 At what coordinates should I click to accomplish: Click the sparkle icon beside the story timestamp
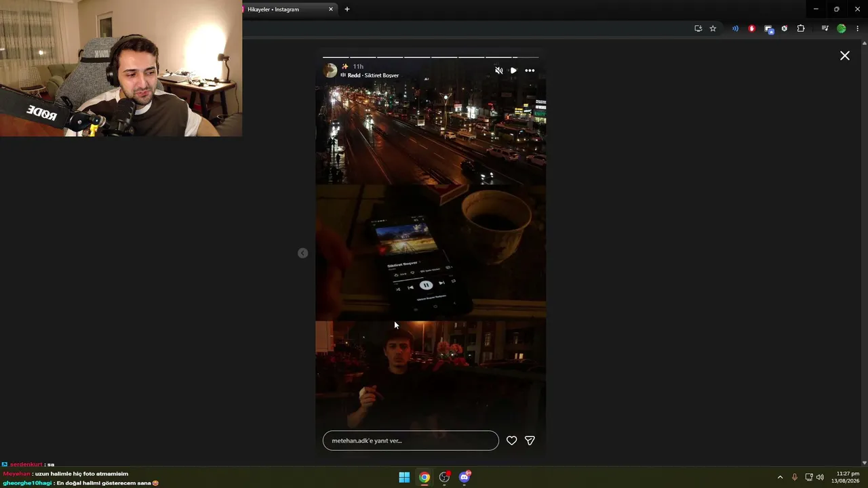point(344,66)
